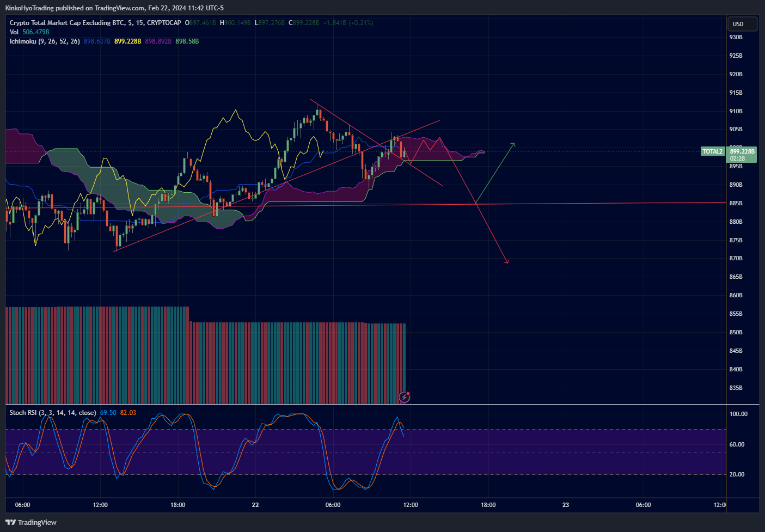Click the close value C899.228B in the title row
Image resolution: width=765 pixels, height=532 pixels.
[x=304, y=23]
